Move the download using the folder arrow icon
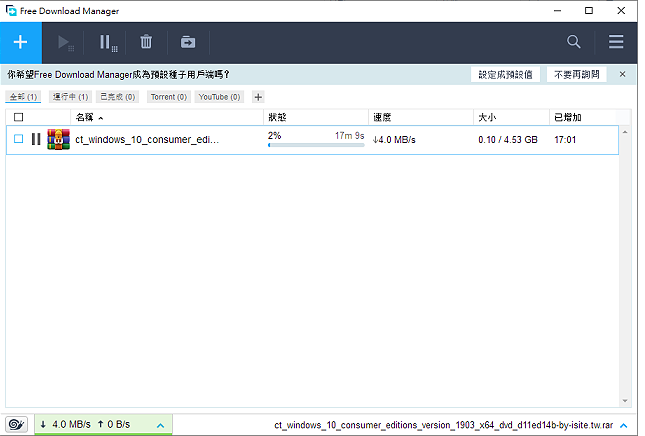 188,42
